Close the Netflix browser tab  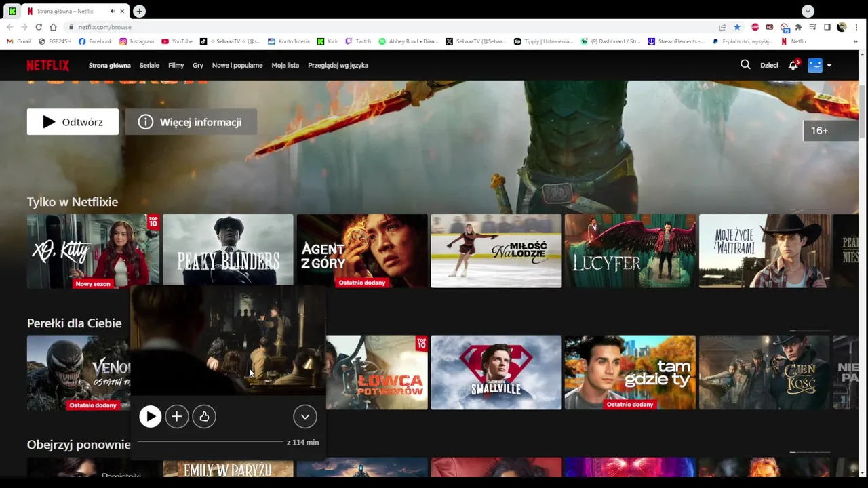pos(123,12)
